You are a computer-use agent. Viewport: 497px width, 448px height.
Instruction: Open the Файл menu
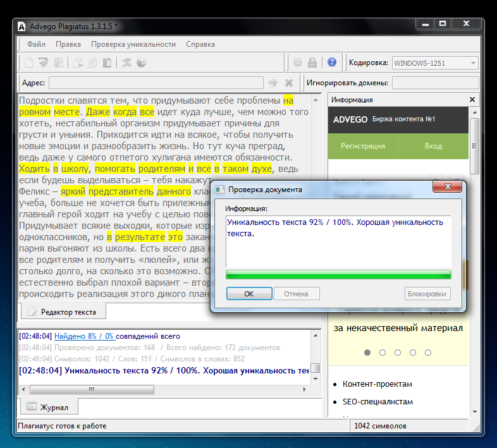(x=36, y=44)
